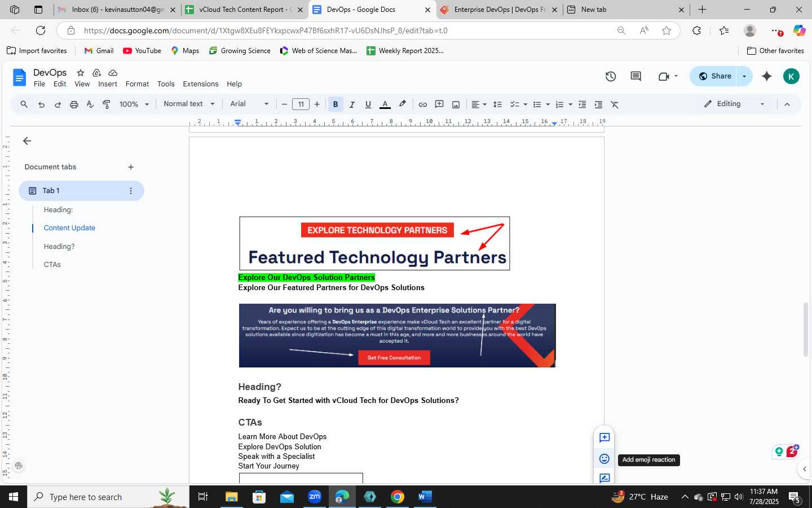This screenshot has width=812, height=508.
Task: Open the Edit menu
Action: click(x=60, y=84)
